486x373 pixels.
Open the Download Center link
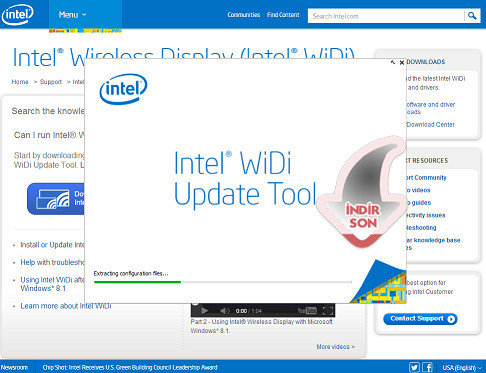point(430,124)
